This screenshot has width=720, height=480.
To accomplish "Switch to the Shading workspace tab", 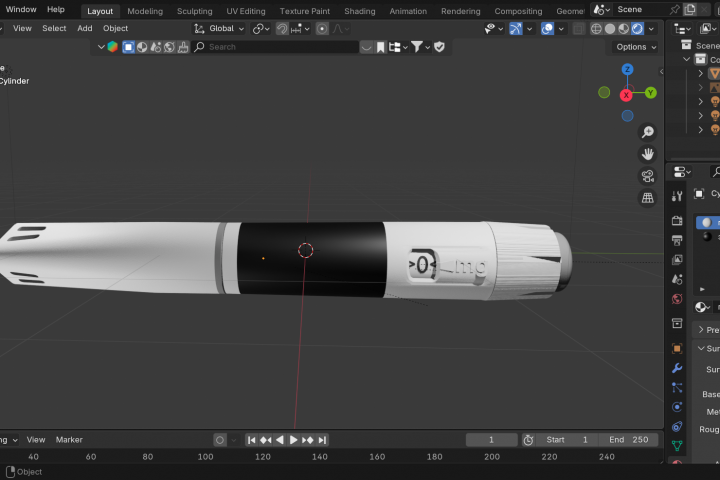I will pos(360,11).
